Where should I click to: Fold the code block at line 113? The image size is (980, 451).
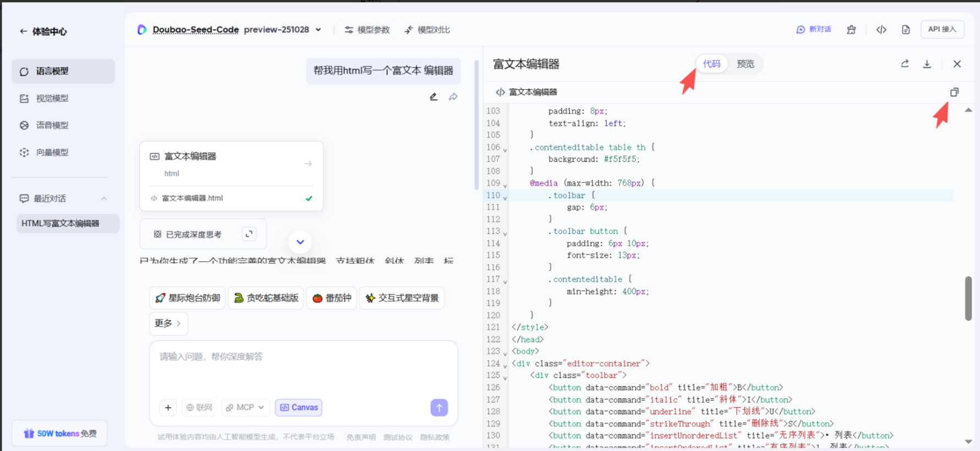click(x=505, y=234)
